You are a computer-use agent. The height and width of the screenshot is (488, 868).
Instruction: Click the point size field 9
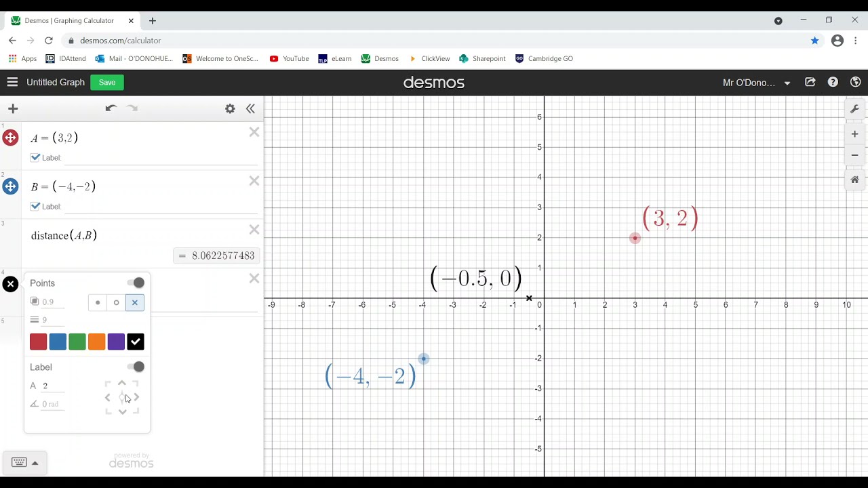tap(53, 320)
